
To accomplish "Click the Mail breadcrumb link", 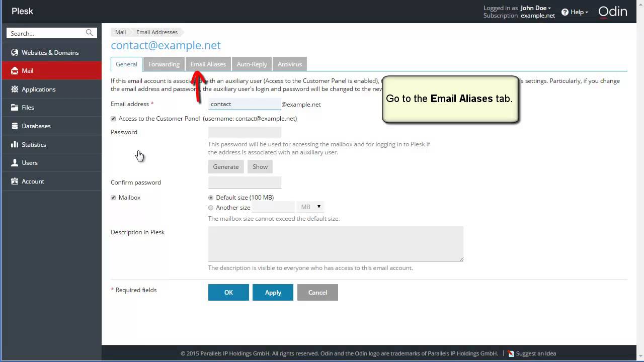I will (120, 32).
